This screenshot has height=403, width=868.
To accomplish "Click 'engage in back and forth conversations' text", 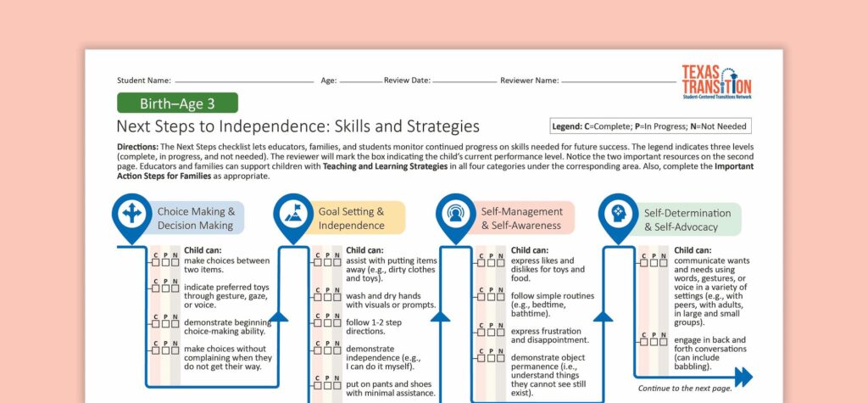I will coord(710,353).
